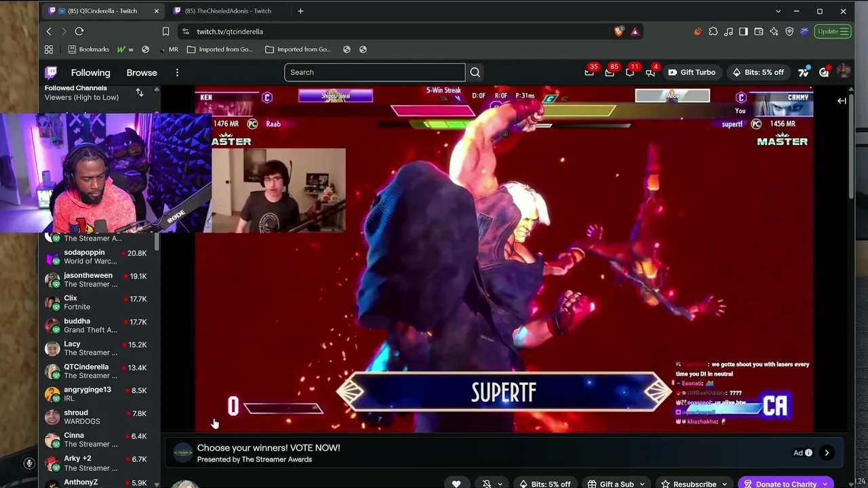Open the Brave Wallet icon
The width and height of the screenshot is (868, 488).
coord(759,31)
